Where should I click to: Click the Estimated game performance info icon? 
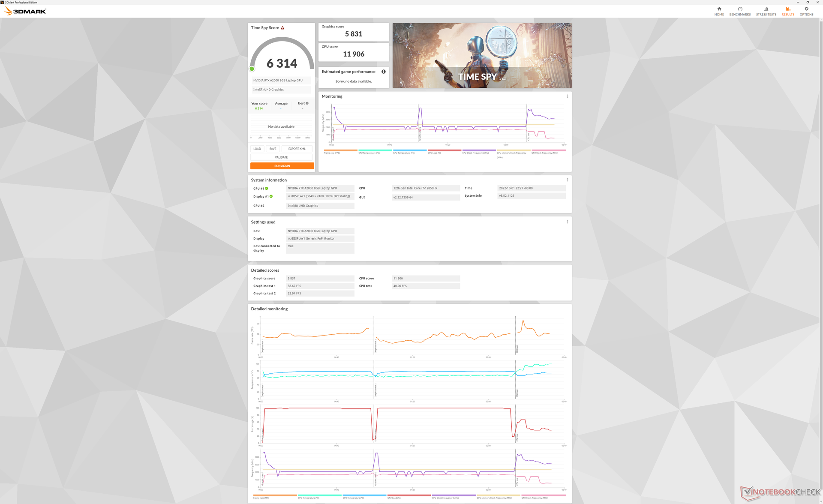(x=384, y=72)
